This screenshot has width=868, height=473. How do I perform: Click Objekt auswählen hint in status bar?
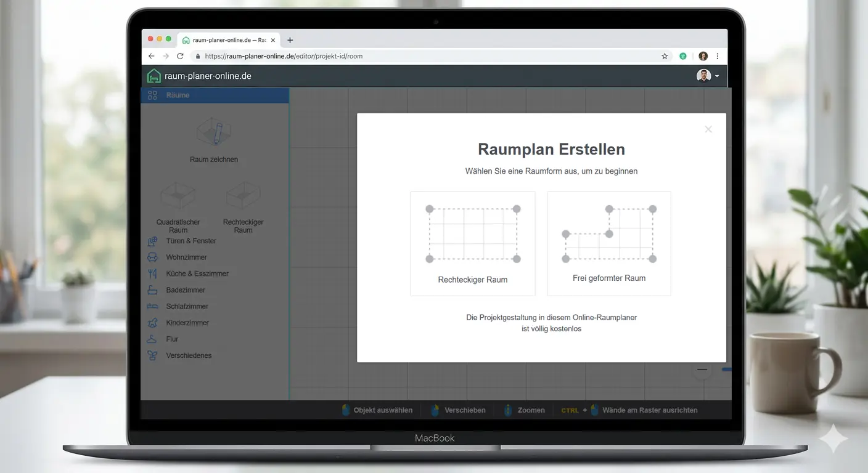point(377,410)
